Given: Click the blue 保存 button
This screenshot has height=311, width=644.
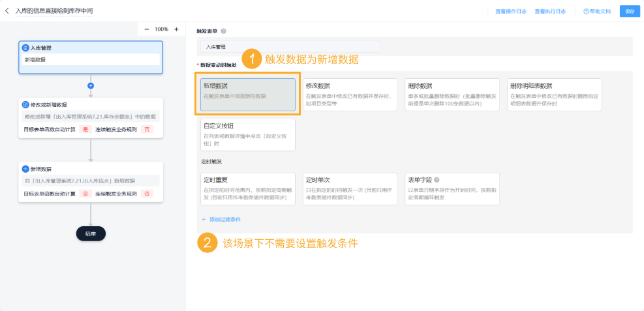Looking at the screenshot, I should click(x=629, y=11).
